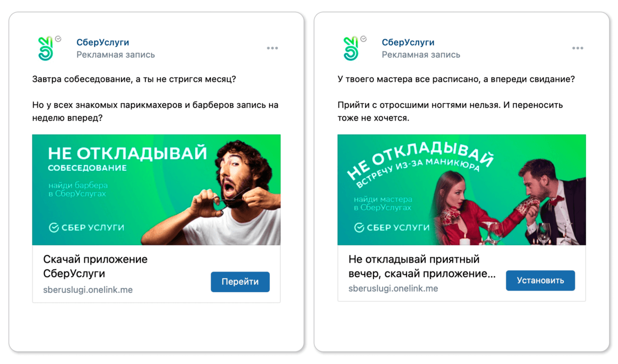
Task: Click the Установить button
Action: point(541,281)
